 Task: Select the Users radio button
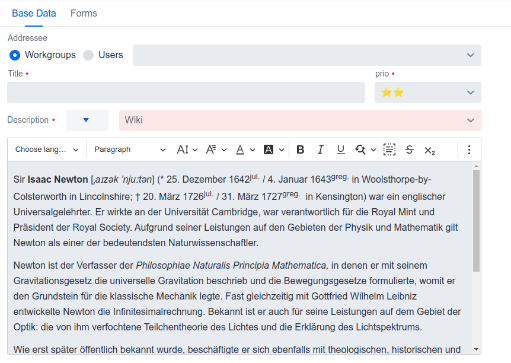click(88, 55)
